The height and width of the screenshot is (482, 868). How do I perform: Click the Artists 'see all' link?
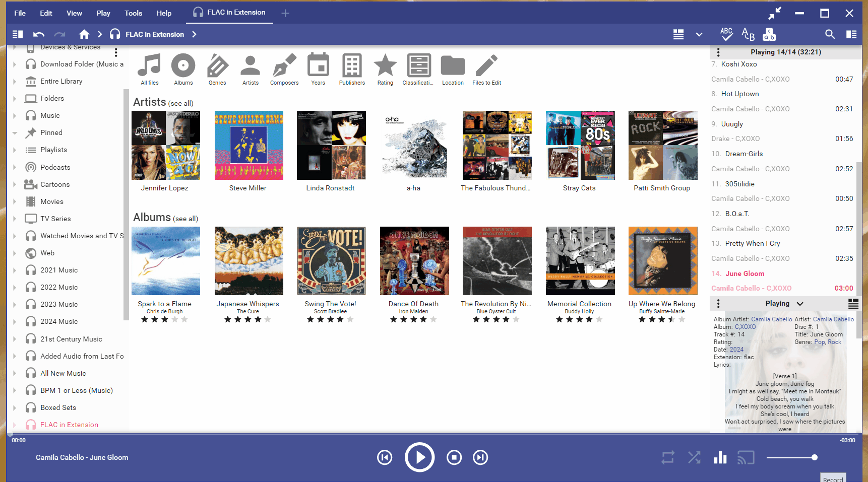(x=181, y=104)
